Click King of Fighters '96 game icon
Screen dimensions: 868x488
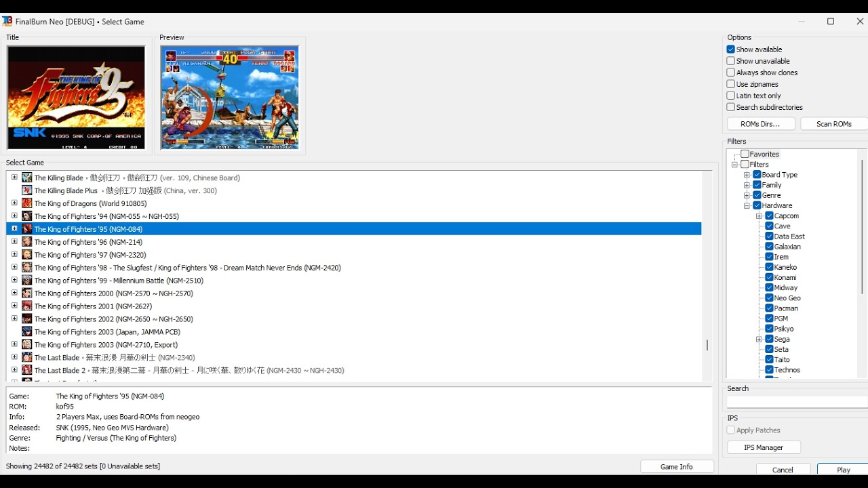27,242
